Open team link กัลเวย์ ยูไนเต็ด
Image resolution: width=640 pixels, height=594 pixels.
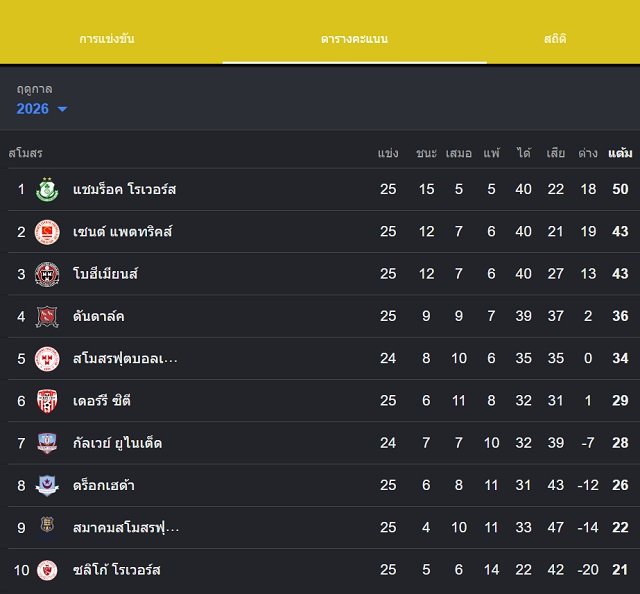[x=118, y=443]
